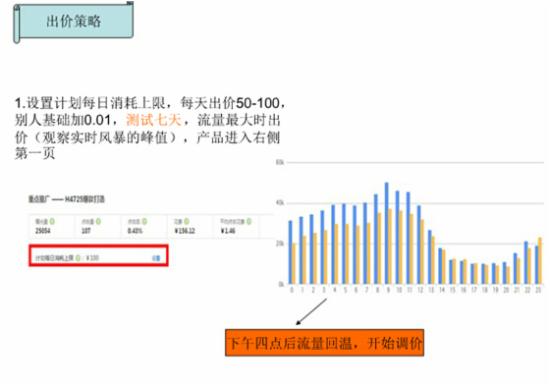Viewport: 550px width, 385px height.
Task: Click the impressions value 25054
Action: point(43,231)
